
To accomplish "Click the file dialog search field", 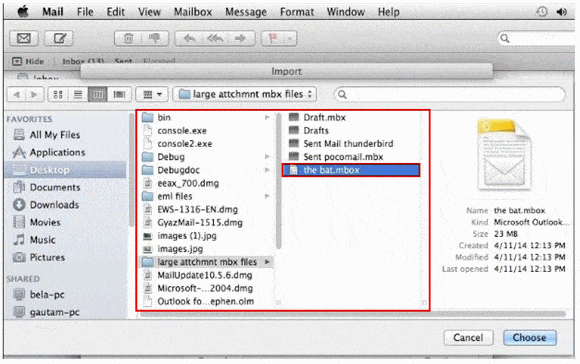I will 449,95.
